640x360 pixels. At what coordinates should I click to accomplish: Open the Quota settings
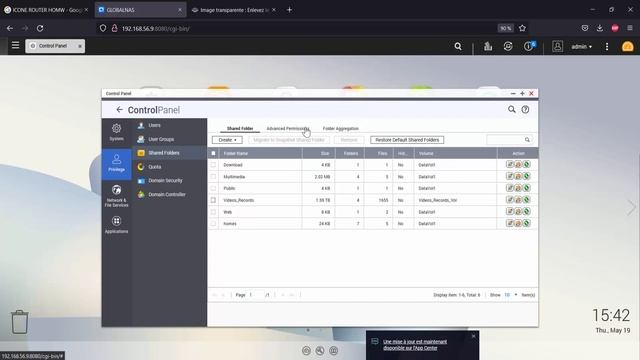[154, 167]
